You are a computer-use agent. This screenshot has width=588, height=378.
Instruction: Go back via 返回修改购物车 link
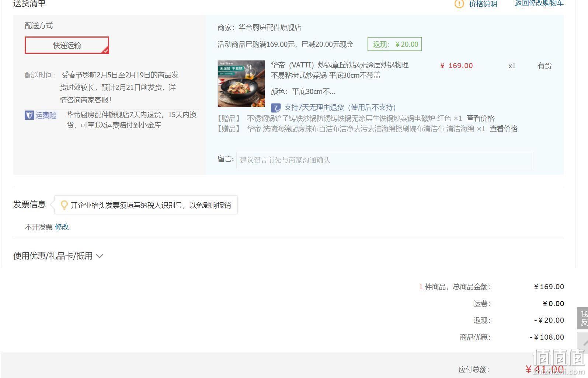coord(539,3)
